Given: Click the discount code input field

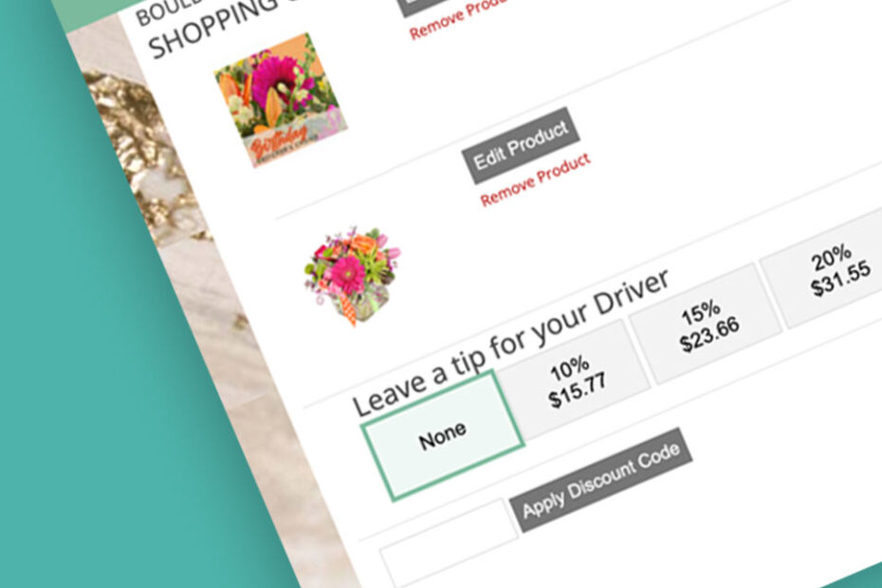Looking at the screenshot, I should coord(450,543).
